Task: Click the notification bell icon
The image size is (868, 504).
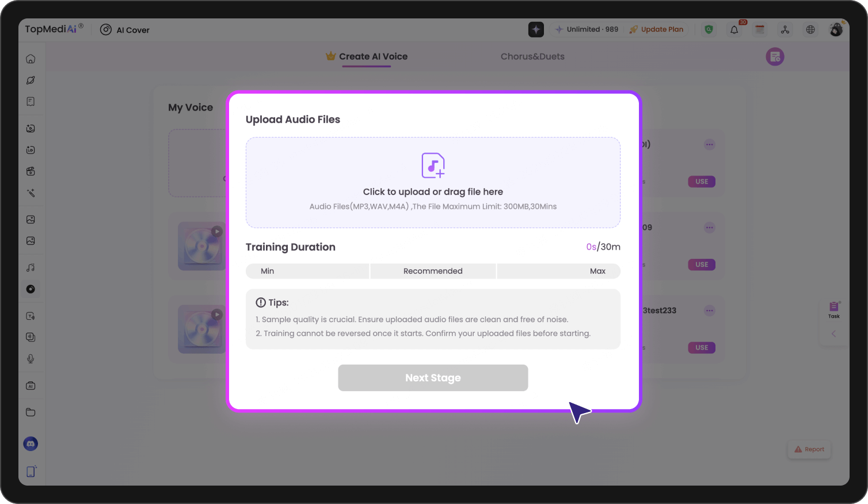Action: (x=734, y=30)
